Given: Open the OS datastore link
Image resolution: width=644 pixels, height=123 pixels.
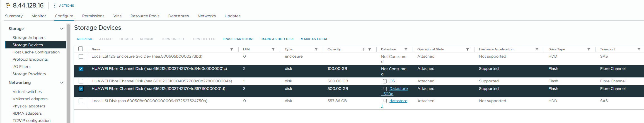Looking at the screenshot, I should [392, 81].
